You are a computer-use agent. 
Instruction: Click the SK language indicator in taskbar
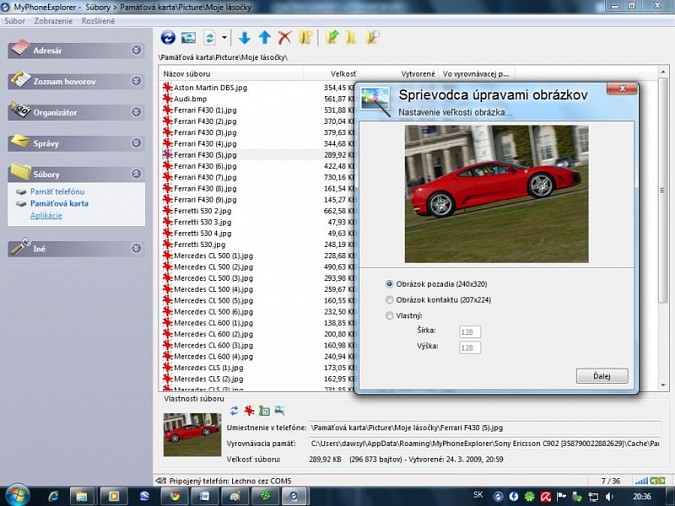point(478,495)
